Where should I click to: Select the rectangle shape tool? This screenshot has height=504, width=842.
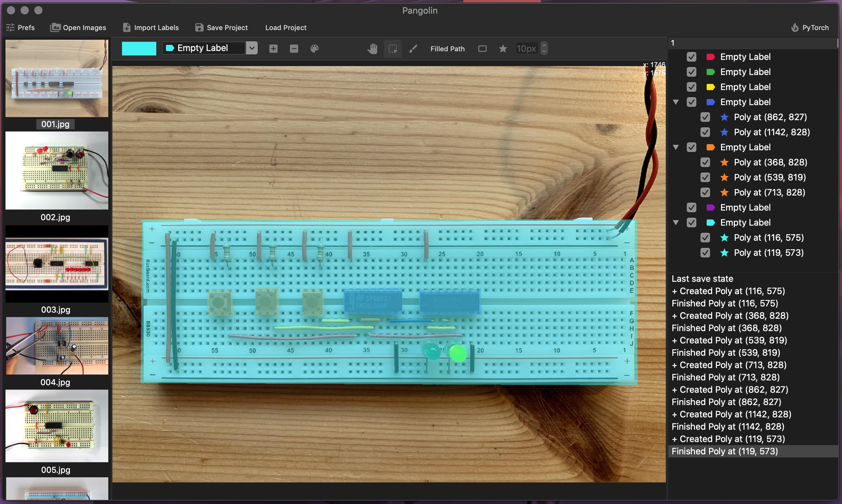pyautogui.click(x=482, y=49)
